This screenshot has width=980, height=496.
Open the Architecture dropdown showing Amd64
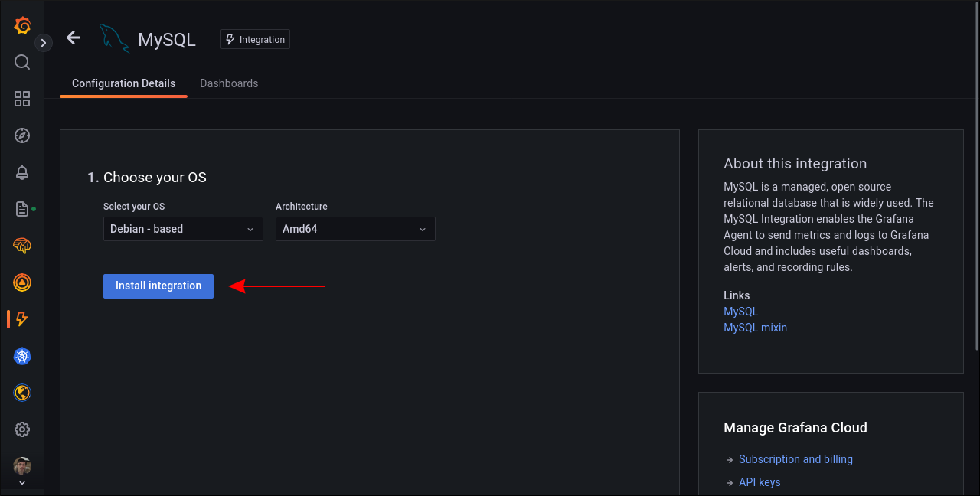pyautogui.click(x=354, y=228)
